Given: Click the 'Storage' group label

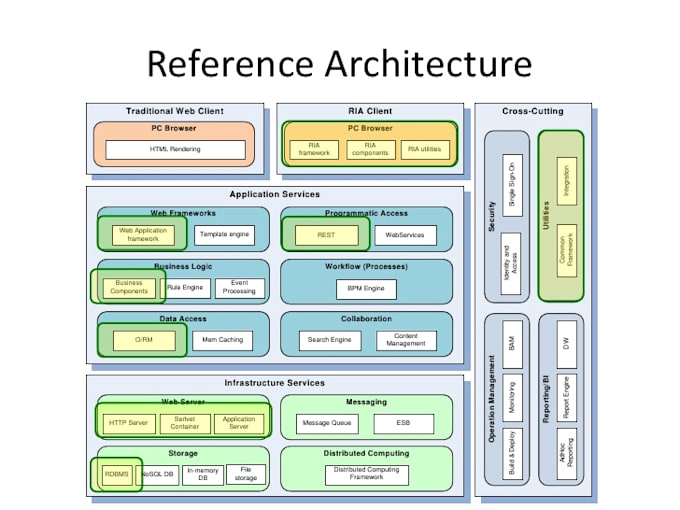Looking at the screenshot, I should (183, 453).
